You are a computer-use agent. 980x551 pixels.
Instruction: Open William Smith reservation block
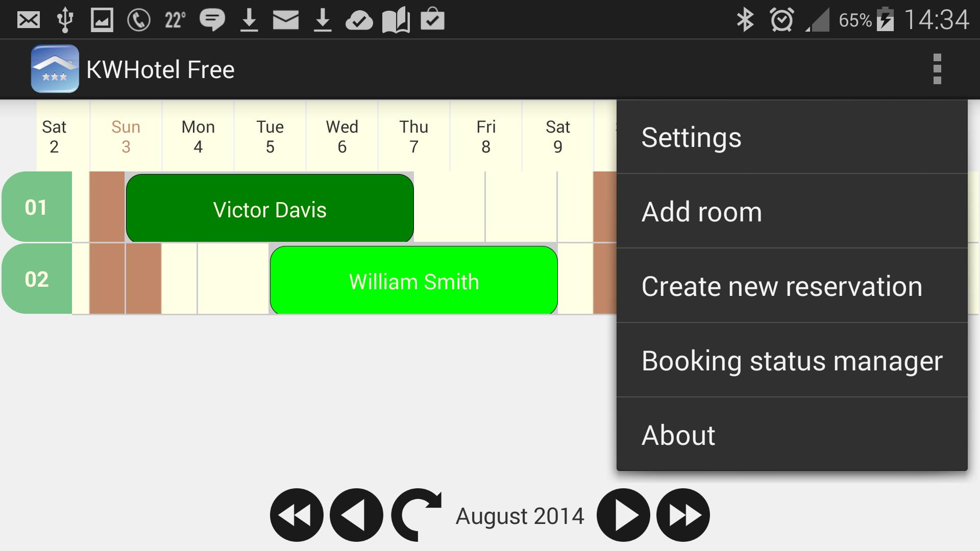[x=414, y=280]
